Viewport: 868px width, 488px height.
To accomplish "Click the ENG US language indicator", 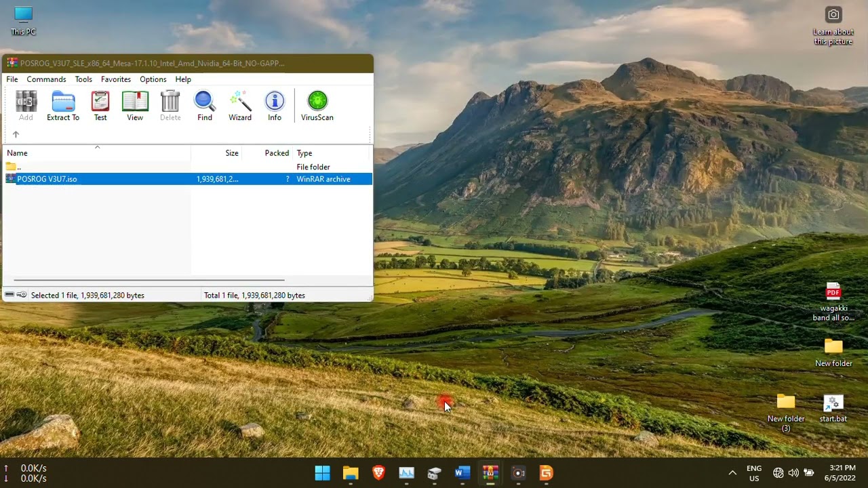I will (754, 473).
